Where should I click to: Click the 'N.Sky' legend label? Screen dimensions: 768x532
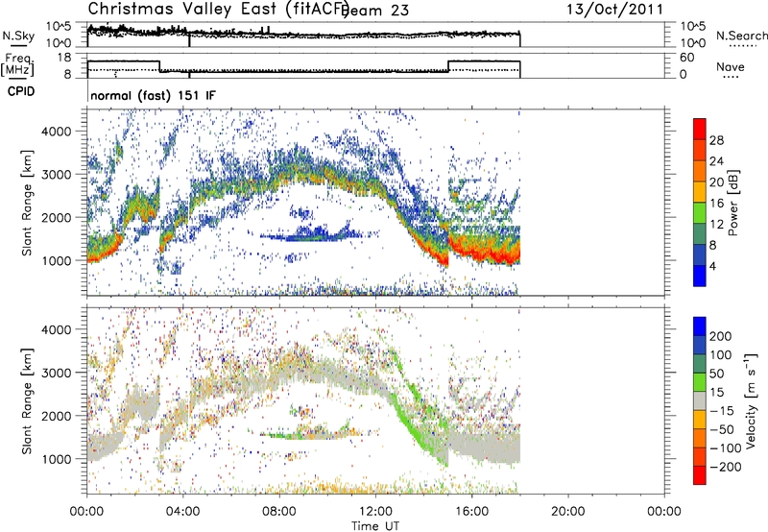pyautogui.click(x=18, y=36)
